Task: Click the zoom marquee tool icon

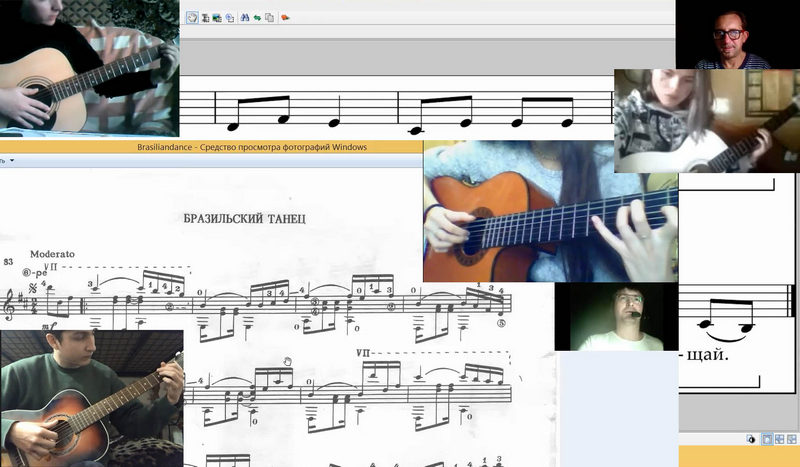Action: click(x=230, y=18)
